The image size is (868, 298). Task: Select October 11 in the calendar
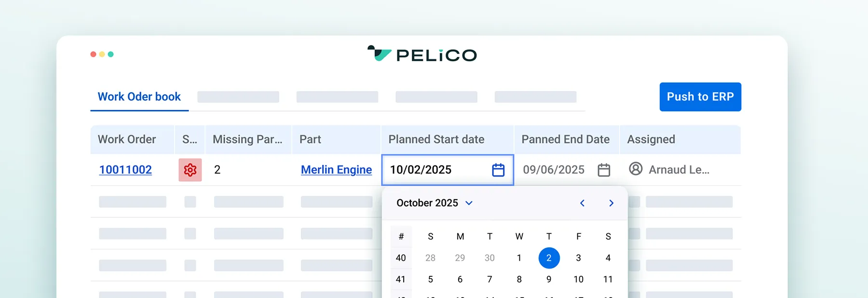[608, 279]
